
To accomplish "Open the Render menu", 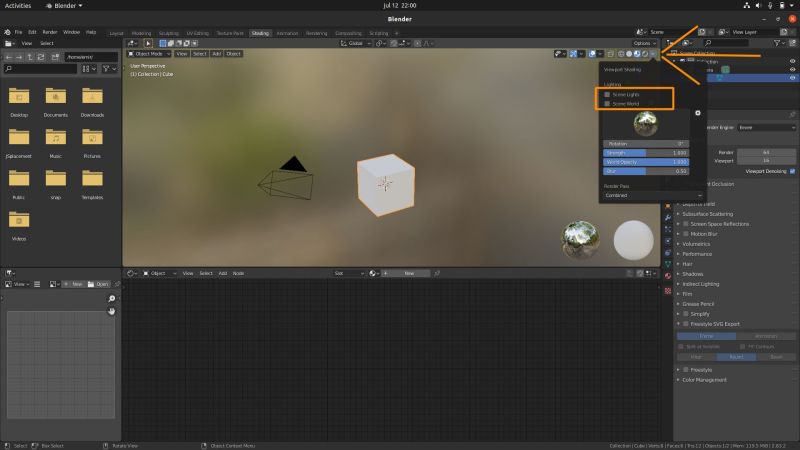I will click(49, 32).
